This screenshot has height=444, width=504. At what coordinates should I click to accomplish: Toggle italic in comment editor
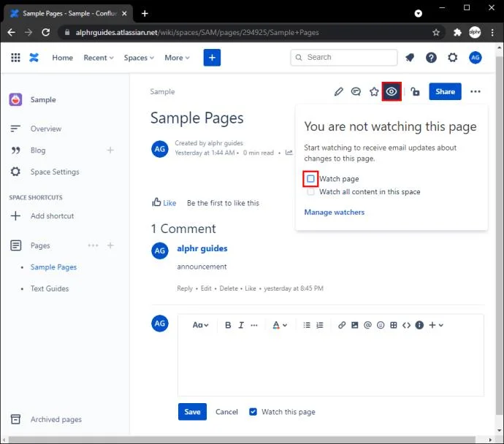(241, 325)
